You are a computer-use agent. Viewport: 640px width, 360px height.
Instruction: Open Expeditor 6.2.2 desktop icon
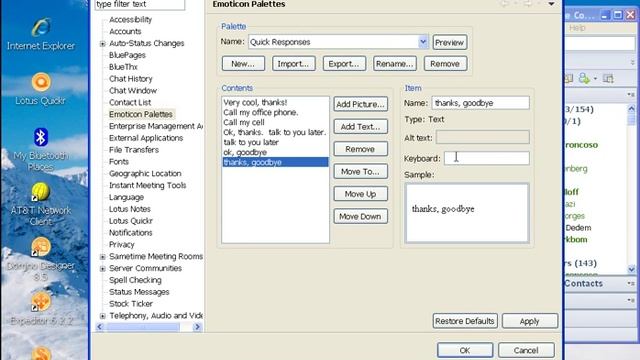pos(41,309)
